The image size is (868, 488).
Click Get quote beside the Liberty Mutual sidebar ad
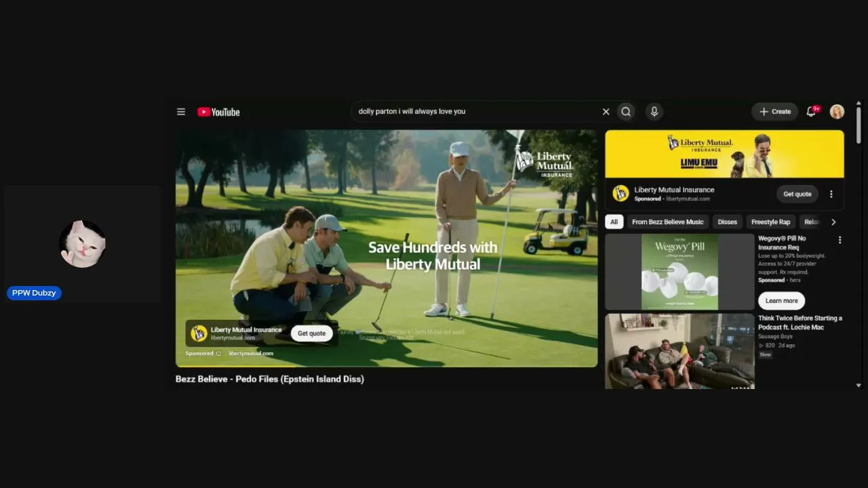click(x=797, y=194)
